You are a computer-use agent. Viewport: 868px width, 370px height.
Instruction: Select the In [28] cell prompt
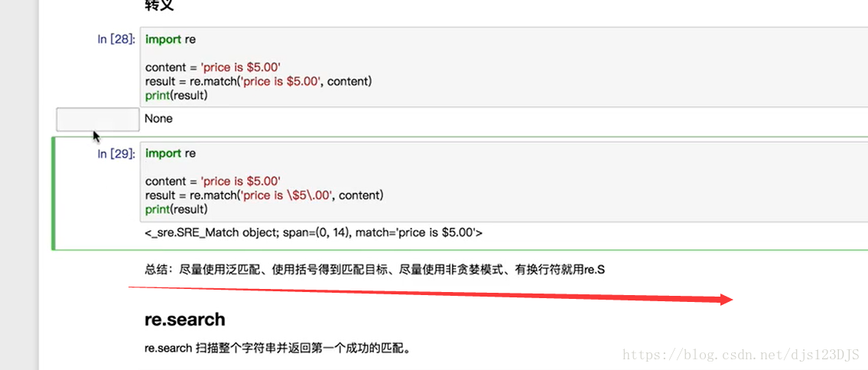[x=116, y=39]
